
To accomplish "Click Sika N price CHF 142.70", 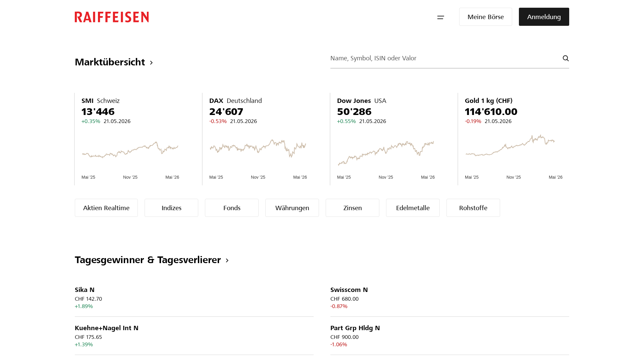I will pos(88,299).
